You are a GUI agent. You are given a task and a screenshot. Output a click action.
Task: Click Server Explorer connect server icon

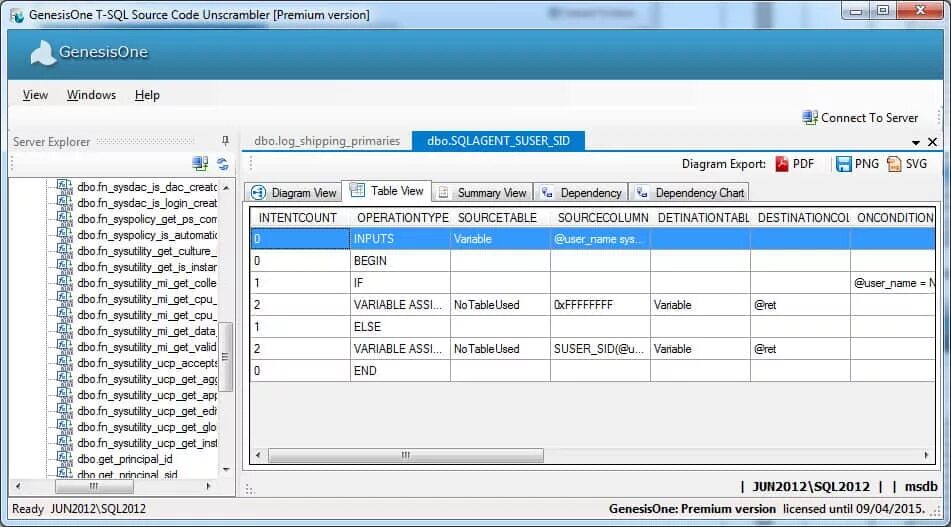200,163
